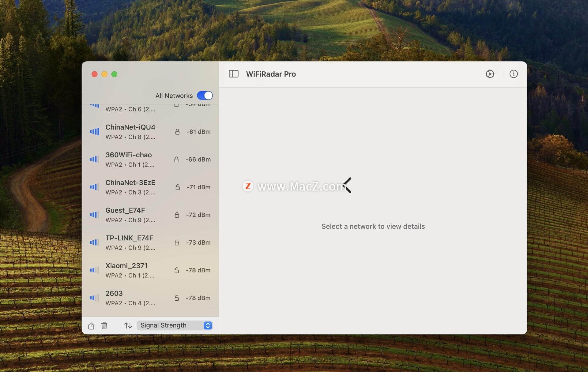This screenshot has height=372, width=588.
Task: Click the All Networks label
Action: click(x=174, y=96)
